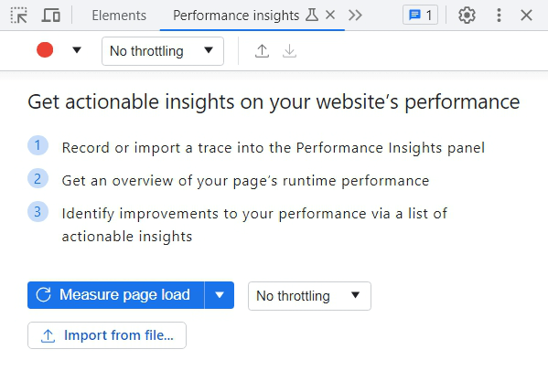548x392 pixels.
Task: Open the three-dot customize DevTools menu
Action: [500, 16]
